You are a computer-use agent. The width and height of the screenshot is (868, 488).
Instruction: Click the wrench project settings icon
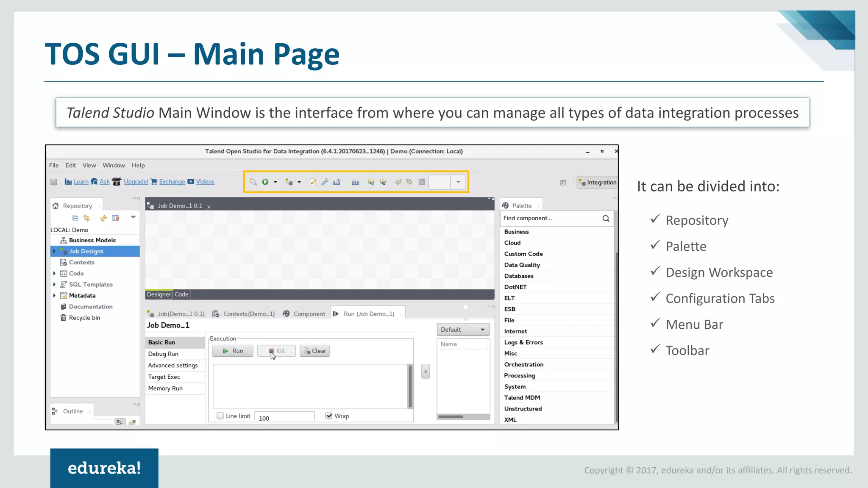(x=325, y=182)
